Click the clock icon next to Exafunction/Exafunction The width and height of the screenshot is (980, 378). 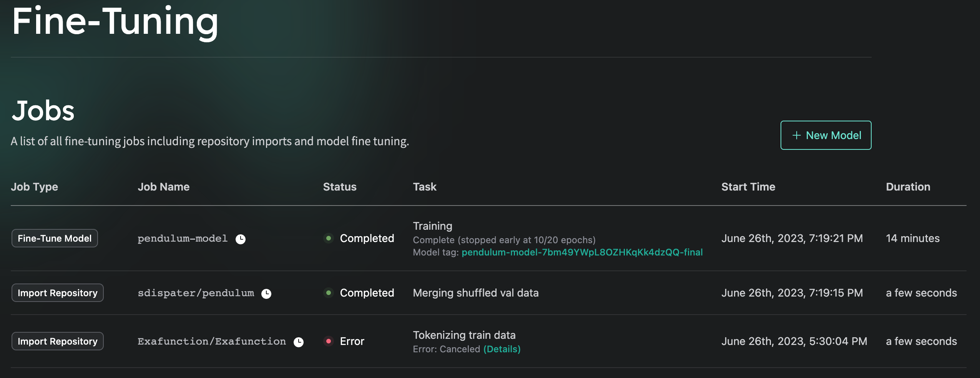click(x=299, y=342)
